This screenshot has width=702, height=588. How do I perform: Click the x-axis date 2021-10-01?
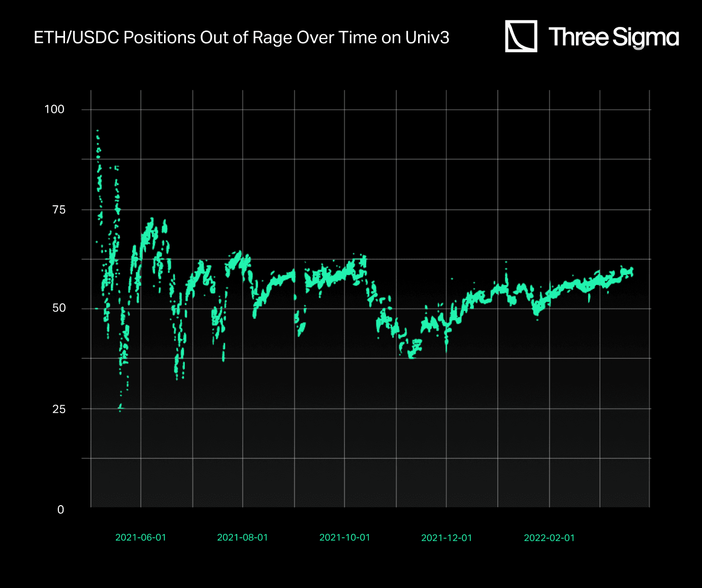click(x=344, y=538)
